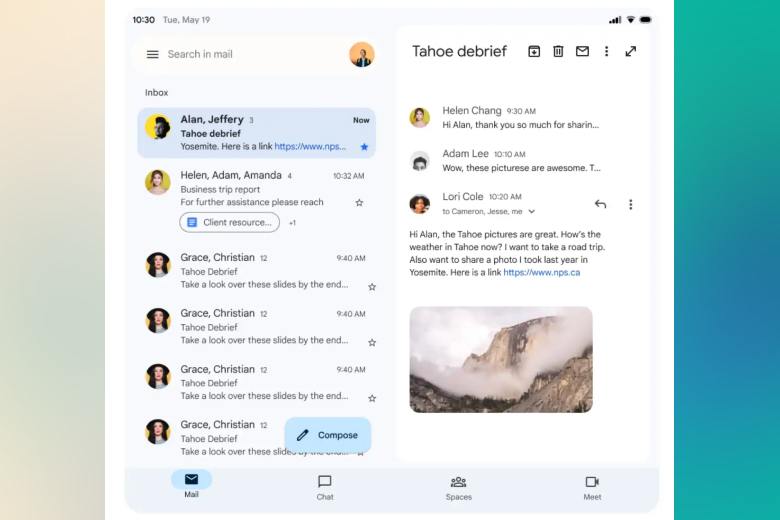Expand the conversation to full screen
This screenshot has width=780, height=520.
pos(631,51)
